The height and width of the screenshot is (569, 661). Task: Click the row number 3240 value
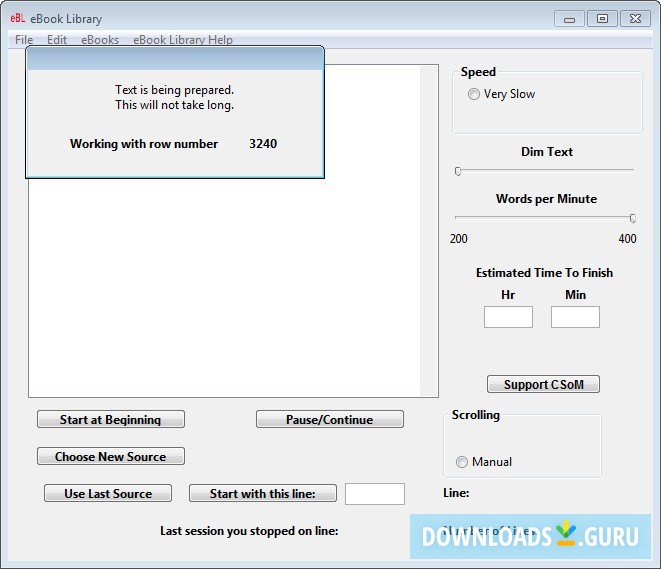pyautogui.click(x=263, y=144)
